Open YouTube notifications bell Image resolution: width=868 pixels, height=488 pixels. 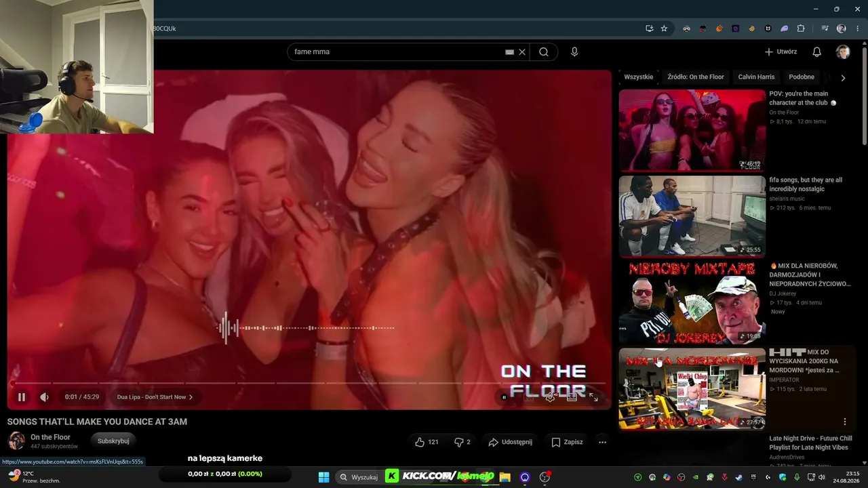[x=817, y=52]
